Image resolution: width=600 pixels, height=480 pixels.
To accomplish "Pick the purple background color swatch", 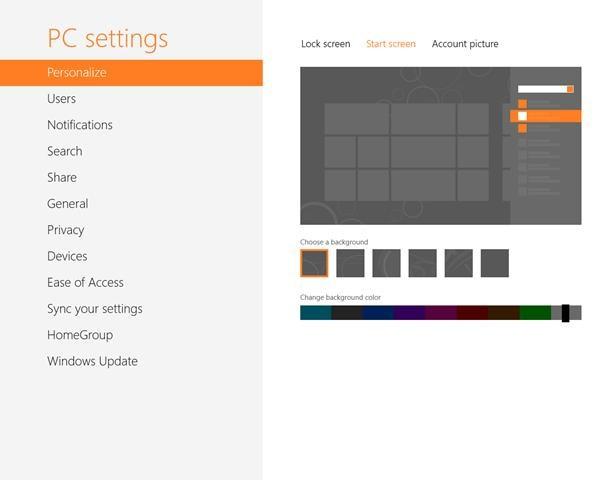I will click(x=409, y=313).
